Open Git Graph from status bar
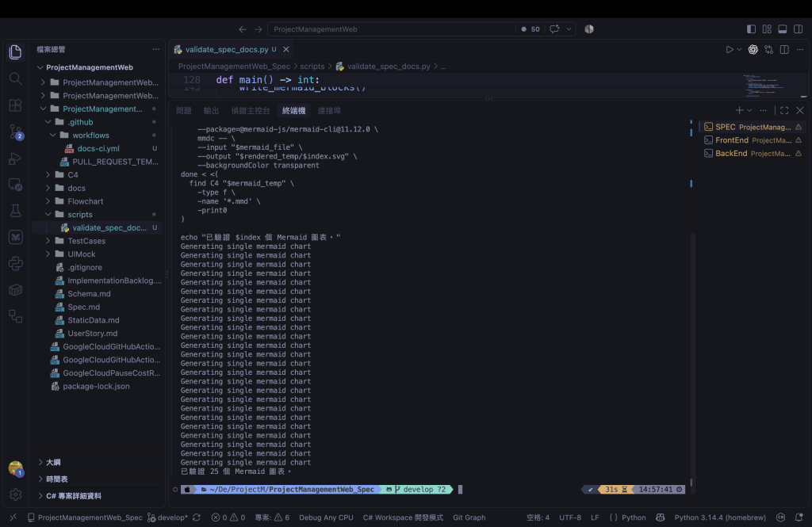The width and height of the screenshot is (812, 527). pos(469,517)
